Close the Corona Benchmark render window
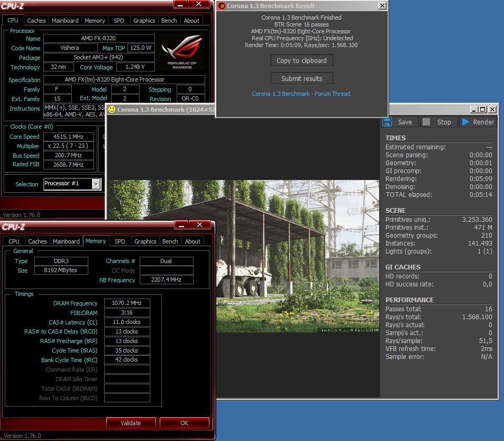The image size is (504, 441). pyautogui.click(x=492, y=110)
